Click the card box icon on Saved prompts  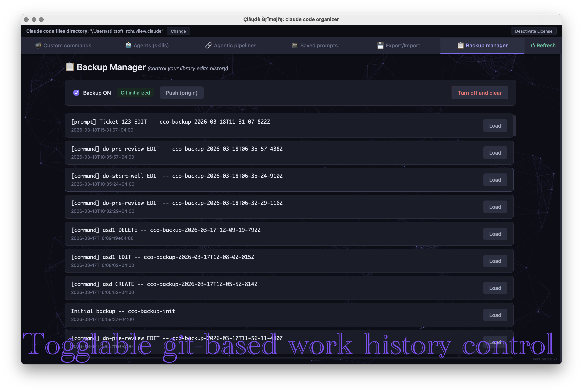295,45
